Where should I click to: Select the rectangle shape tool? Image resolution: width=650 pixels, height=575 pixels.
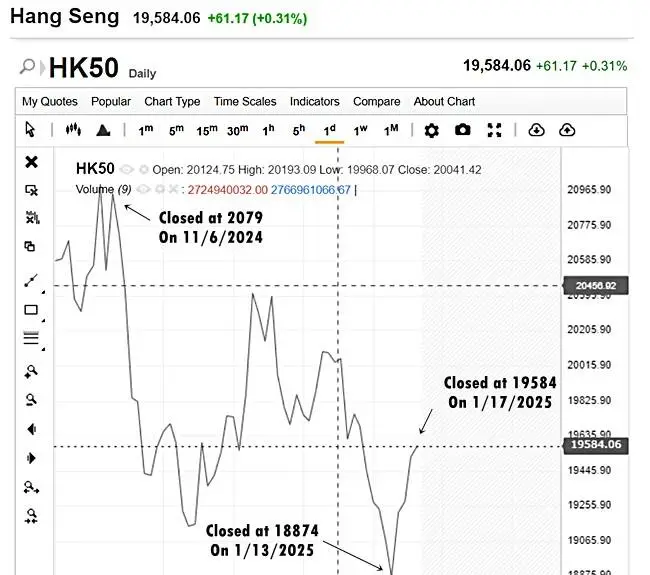coord(31,310)
